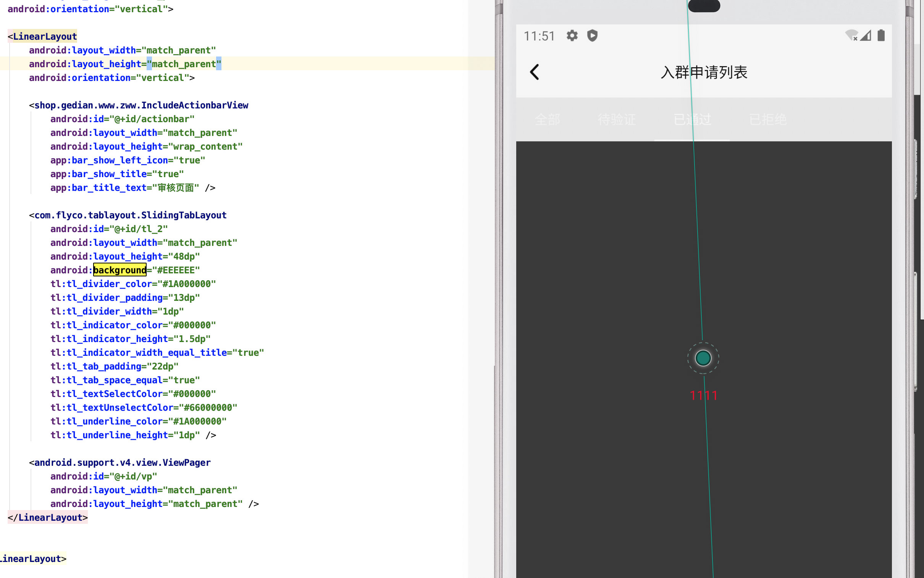The image size is (924, 578).
Task: Tap the back arrow in the app toolbar
Action: coord(535,72)
